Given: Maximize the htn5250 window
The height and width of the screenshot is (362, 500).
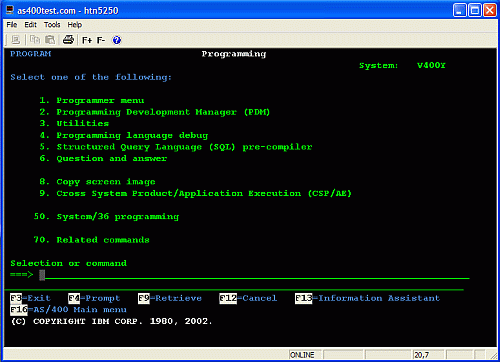Looking at the screenshot, I should coord(475,10).
